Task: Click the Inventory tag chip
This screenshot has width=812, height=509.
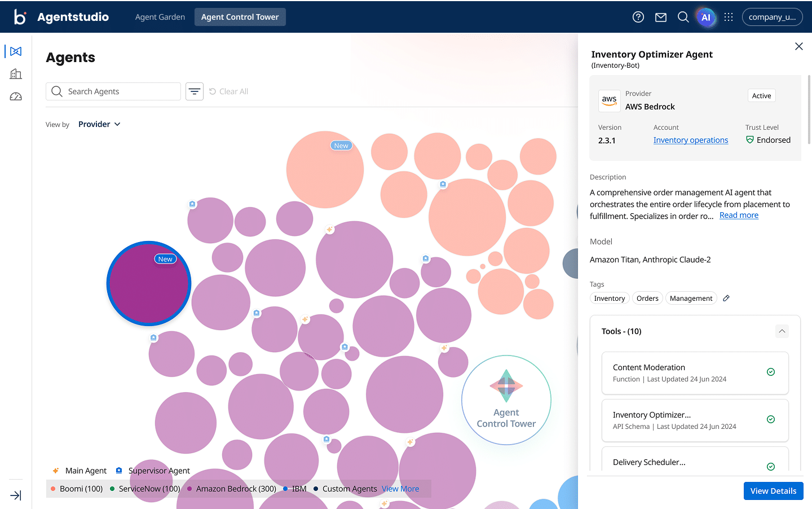Action: click(610, 299)
